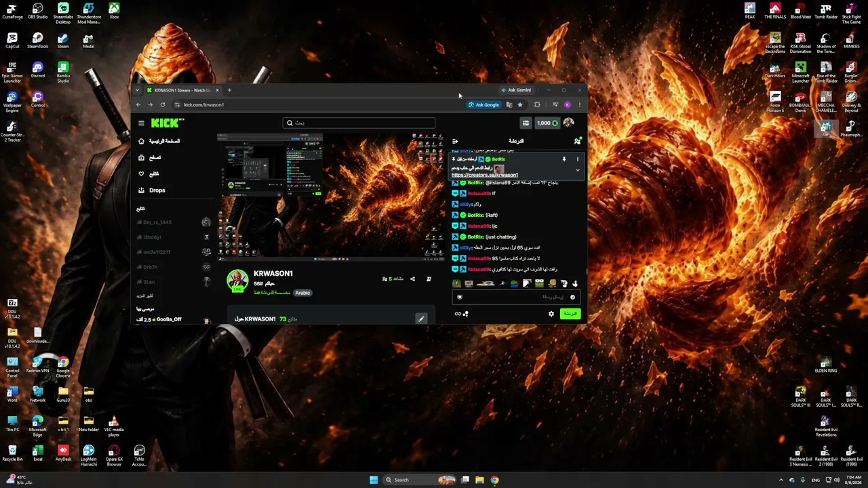The width and height of the screenshot is (868, 488).
Task: Open the Windows Start menu
Action: (x=374, y=480)
